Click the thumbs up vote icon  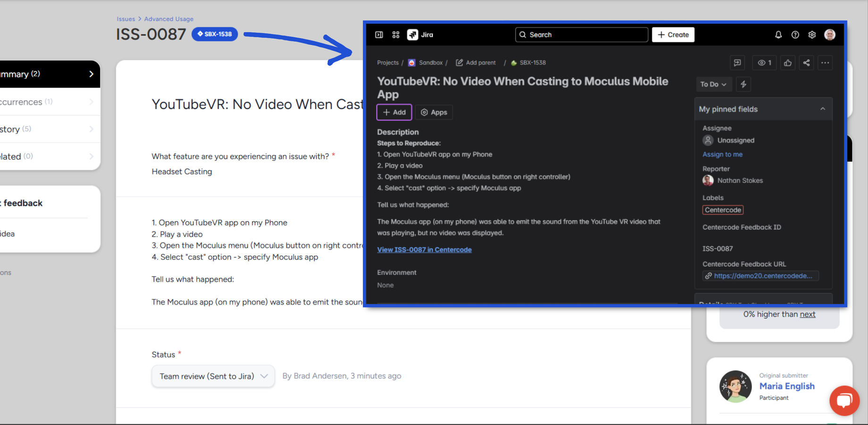point(788,63)
